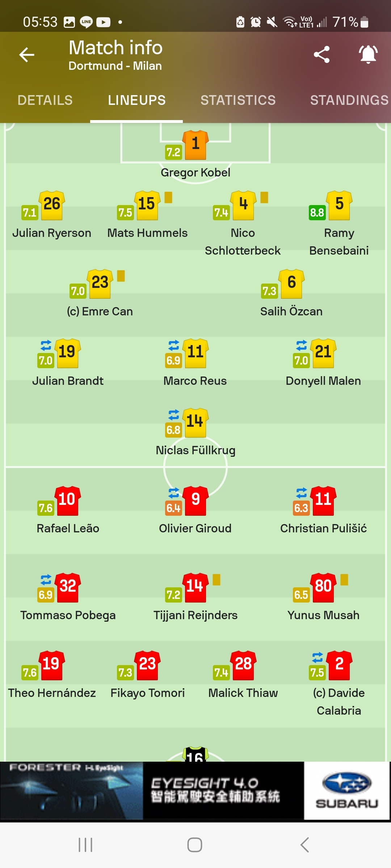
Task: Tap Ramy Bensebaini's 8.8 rating badge
Action: [317, 213]
